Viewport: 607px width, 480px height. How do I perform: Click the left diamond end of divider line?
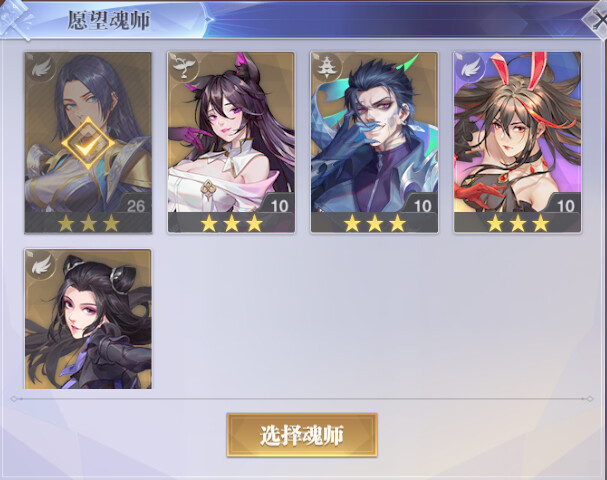(x=14, y=398)
